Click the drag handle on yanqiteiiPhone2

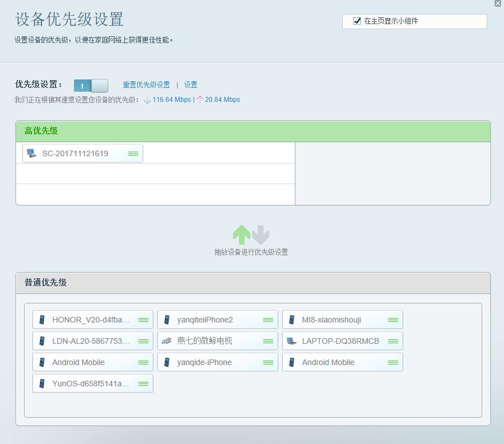click(267, 319)
